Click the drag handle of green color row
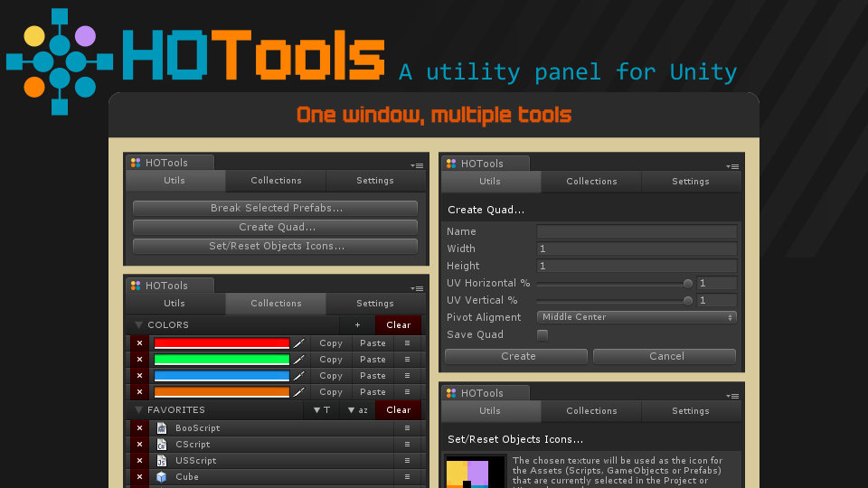The width and height of the screenshot is (868, 488). coord(407,360)
